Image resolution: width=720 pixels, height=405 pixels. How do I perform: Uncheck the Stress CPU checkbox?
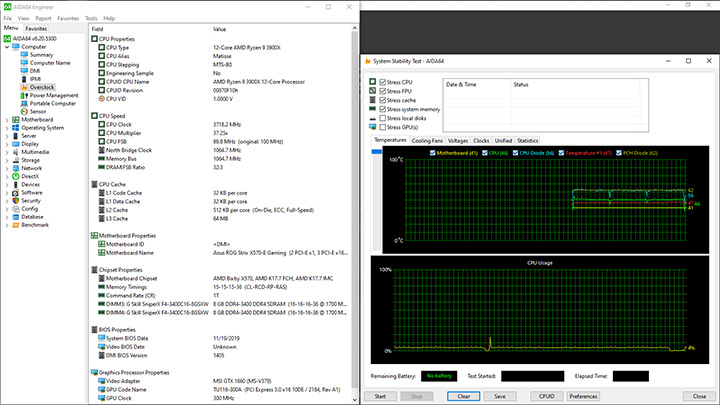[383, 82]
